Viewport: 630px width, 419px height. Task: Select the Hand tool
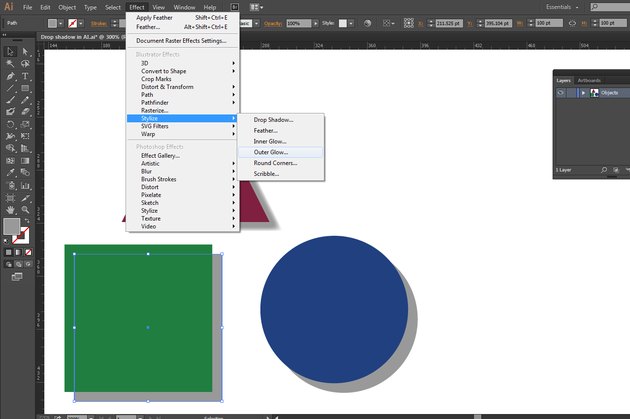pos(10,210)
